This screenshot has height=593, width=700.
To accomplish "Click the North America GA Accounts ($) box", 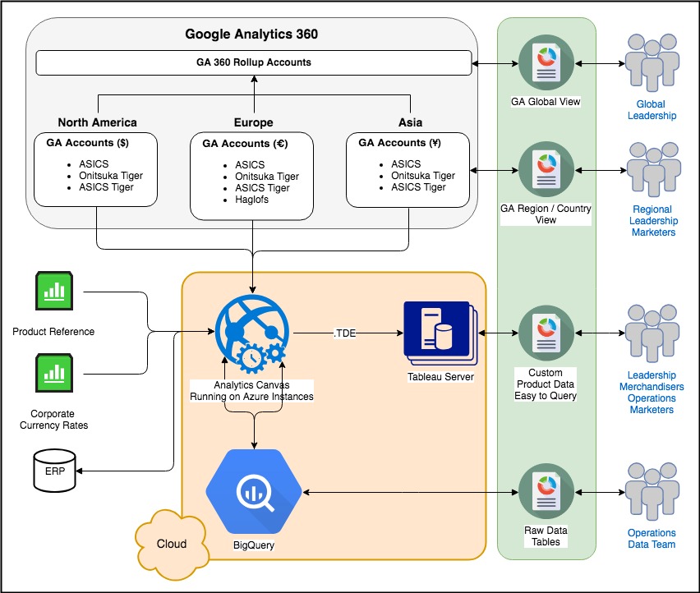I will pyautogui.click(x=95, y=169).
